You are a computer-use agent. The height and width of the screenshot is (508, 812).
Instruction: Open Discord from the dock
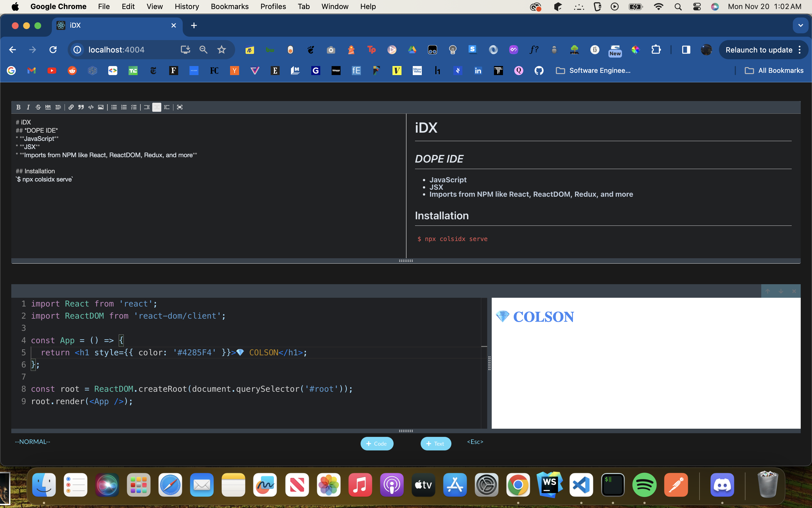coord(722,485)
